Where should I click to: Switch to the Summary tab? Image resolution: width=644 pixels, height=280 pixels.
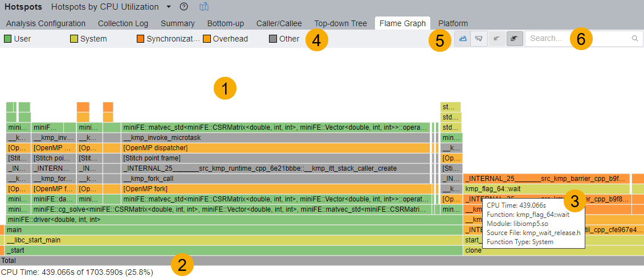coord(177,23)
